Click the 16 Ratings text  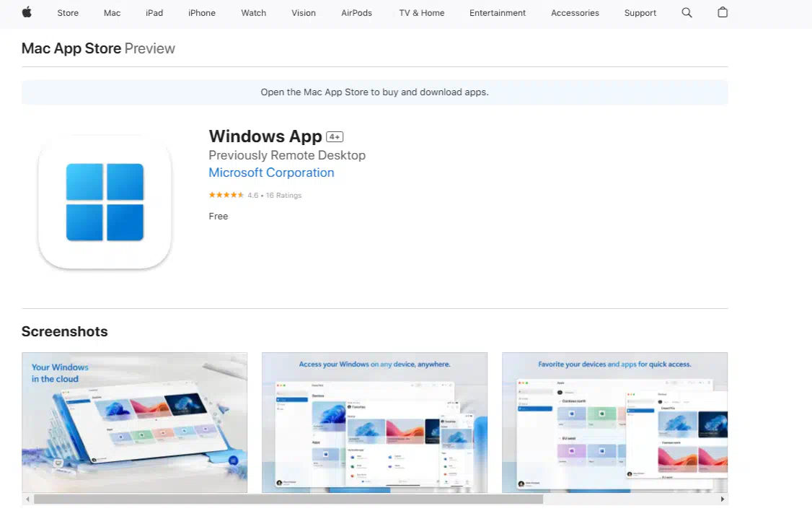pyautogui.click(x=283, y=196)
